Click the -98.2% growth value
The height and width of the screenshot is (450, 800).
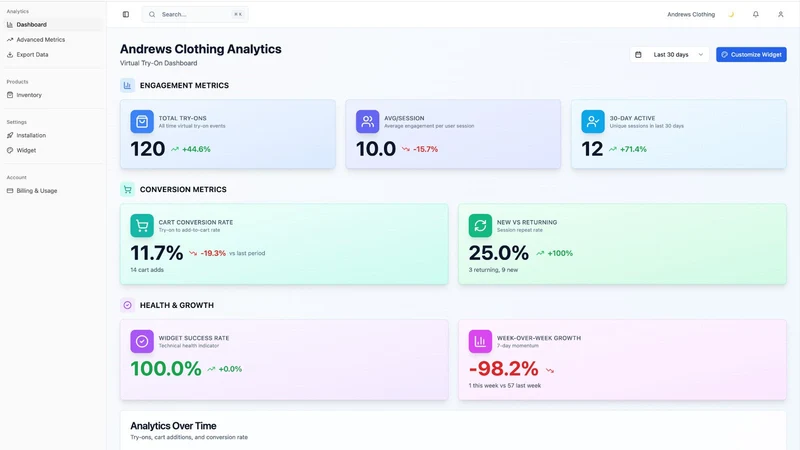(504, 369)
